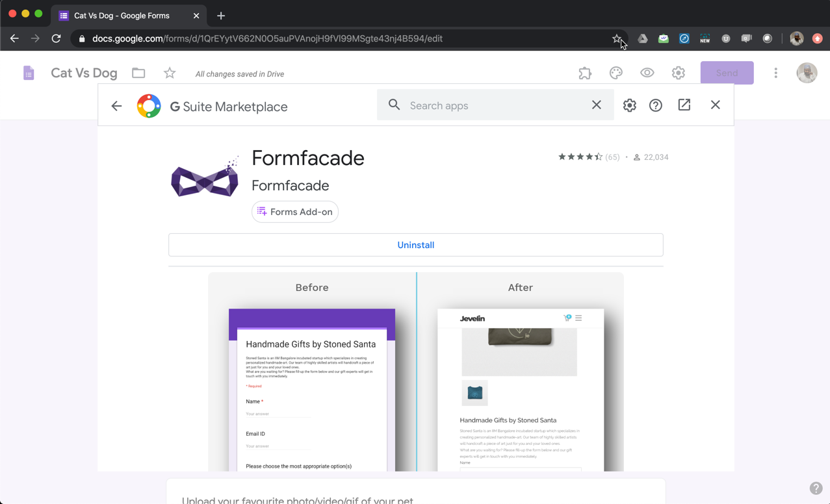
Task: Open Google Drive from the browser toolbar
Action: (x=642, y=38)
